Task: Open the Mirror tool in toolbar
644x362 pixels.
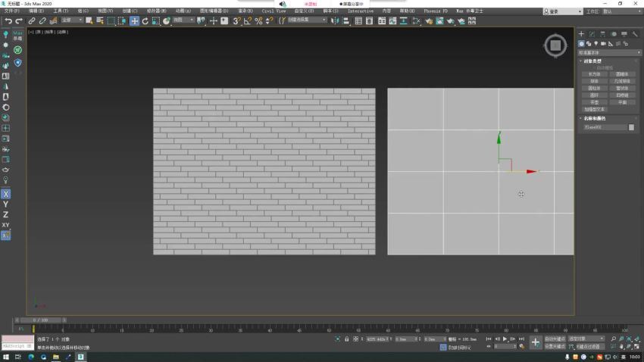Action: (335, 21)
